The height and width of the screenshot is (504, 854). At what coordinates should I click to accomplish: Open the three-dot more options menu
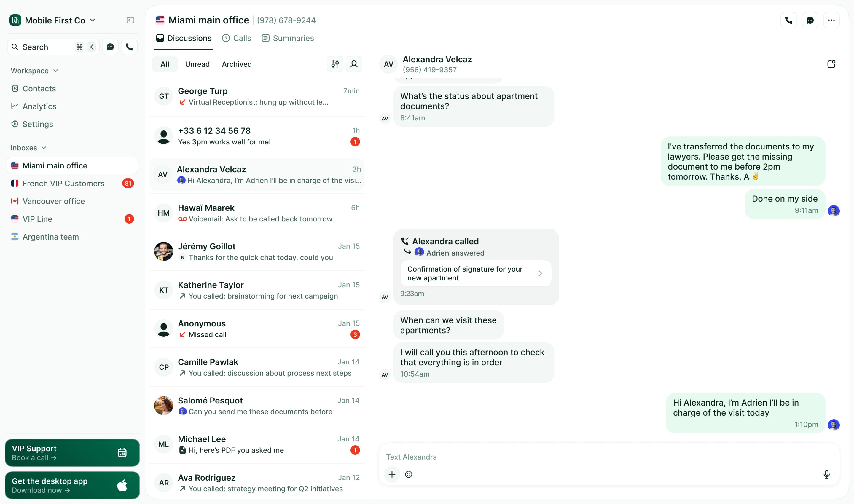tap(831, 20)
